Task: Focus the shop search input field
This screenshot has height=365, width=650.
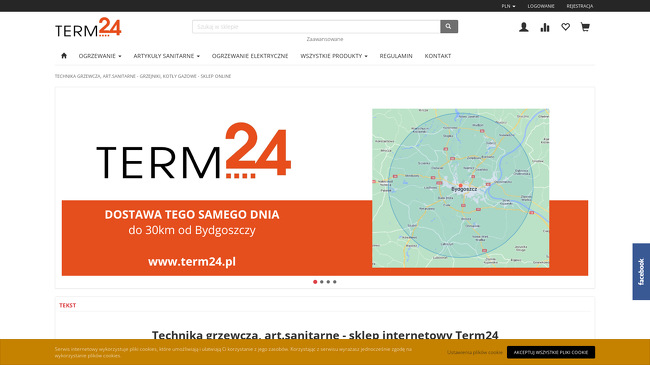Action: tap(316, 27)
